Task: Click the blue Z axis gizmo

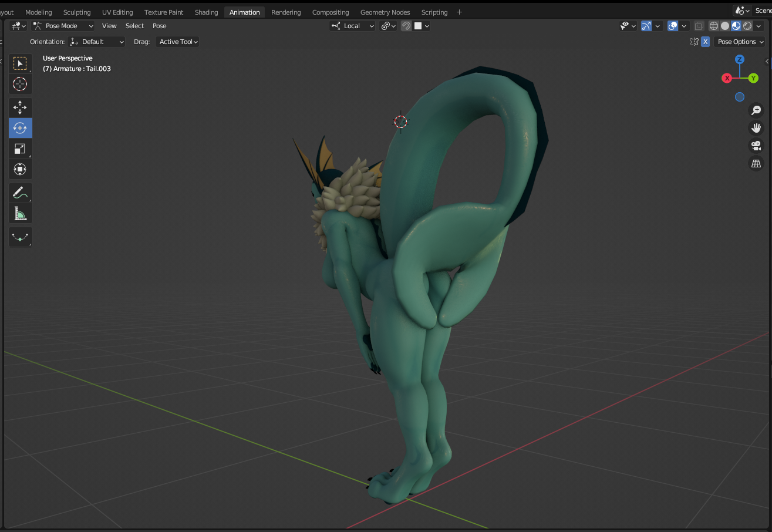Action: coord(740,59)
